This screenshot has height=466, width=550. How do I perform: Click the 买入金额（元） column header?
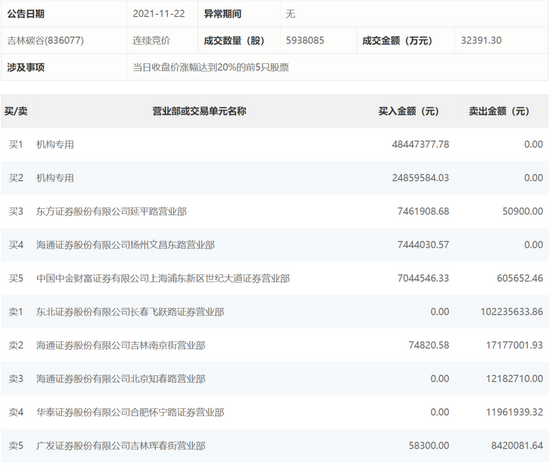click(409, 111)
